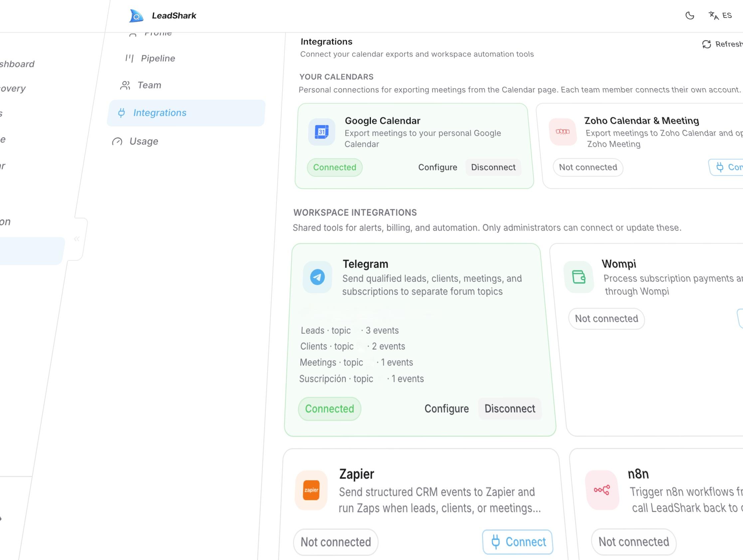
Task: Click Telegram's Connected status badge
Action: [329, 409]
